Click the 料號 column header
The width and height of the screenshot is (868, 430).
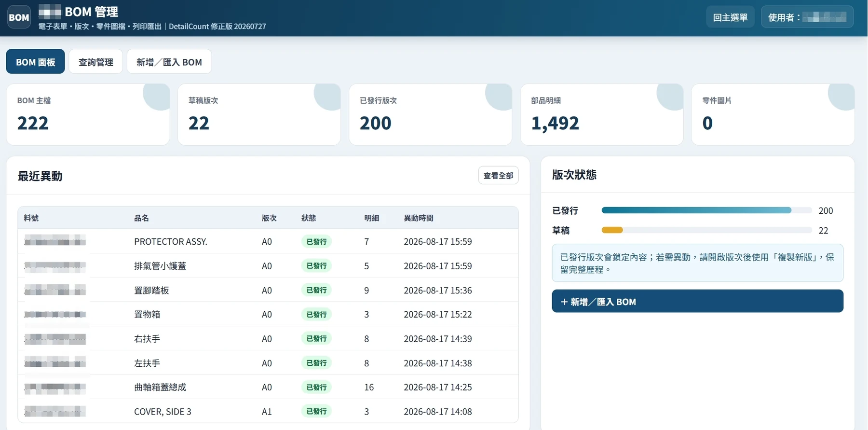pos(31,218)
